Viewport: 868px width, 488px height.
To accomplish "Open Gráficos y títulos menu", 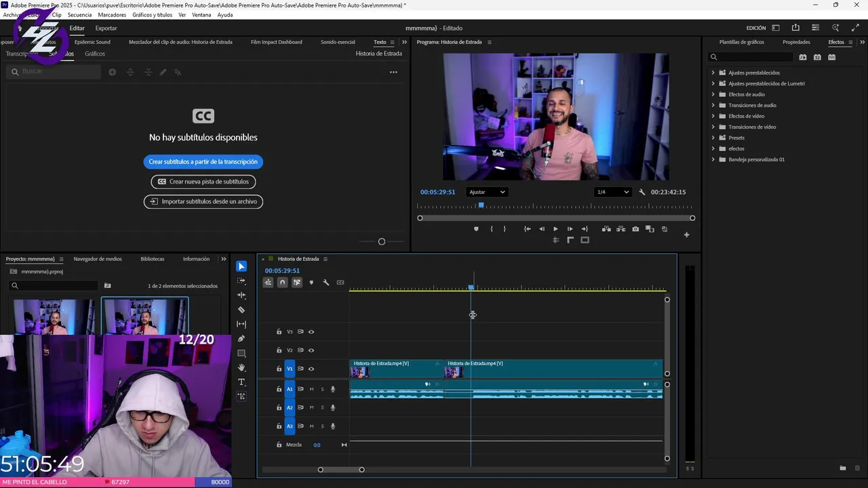I will [x=152, y=15].
